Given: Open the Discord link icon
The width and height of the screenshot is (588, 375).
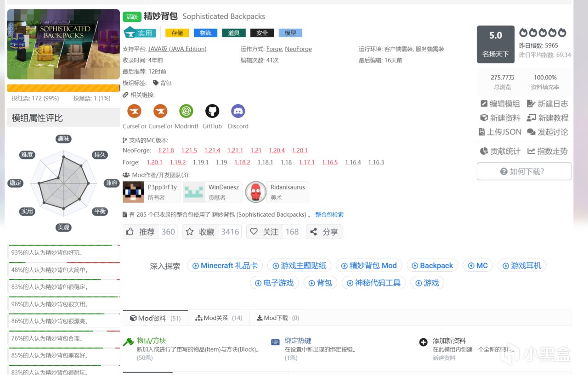Looking at the screenshot, I should tap(238, 111).
